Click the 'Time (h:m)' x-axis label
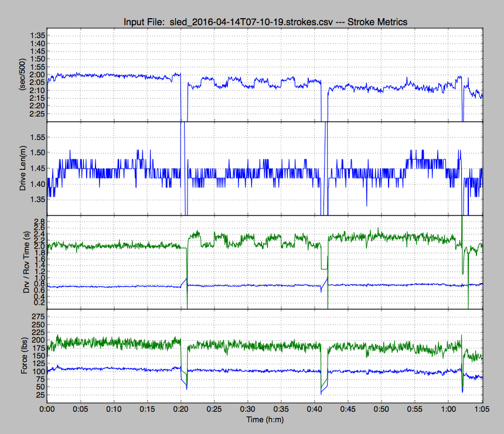504x434 pixels. (265, 419)
